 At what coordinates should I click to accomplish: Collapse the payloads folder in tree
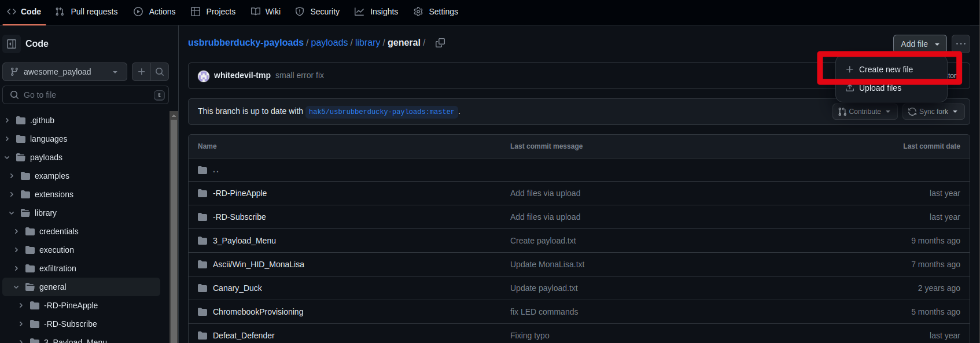point(7,157)
